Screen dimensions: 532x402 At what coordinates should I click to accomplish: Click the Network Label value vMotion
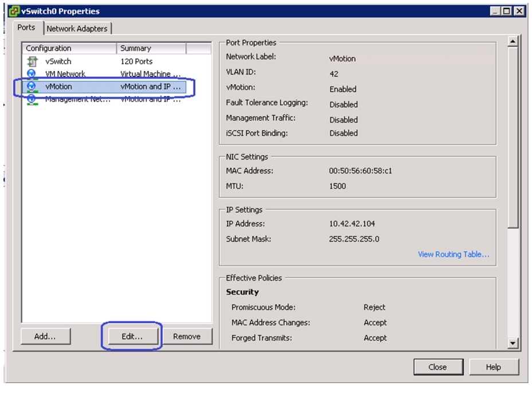(x=342, y=58)
